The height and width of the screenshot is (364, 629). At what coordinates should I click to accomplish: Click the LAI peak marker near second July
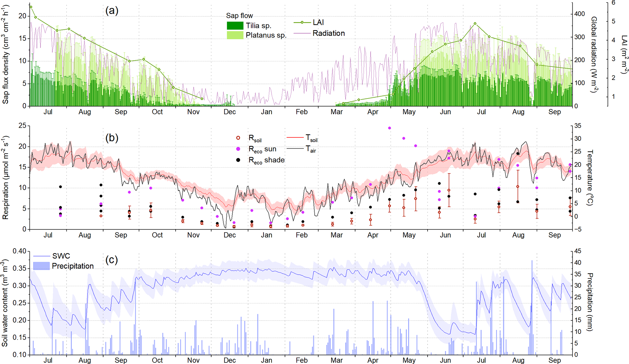tap(475, 23)
